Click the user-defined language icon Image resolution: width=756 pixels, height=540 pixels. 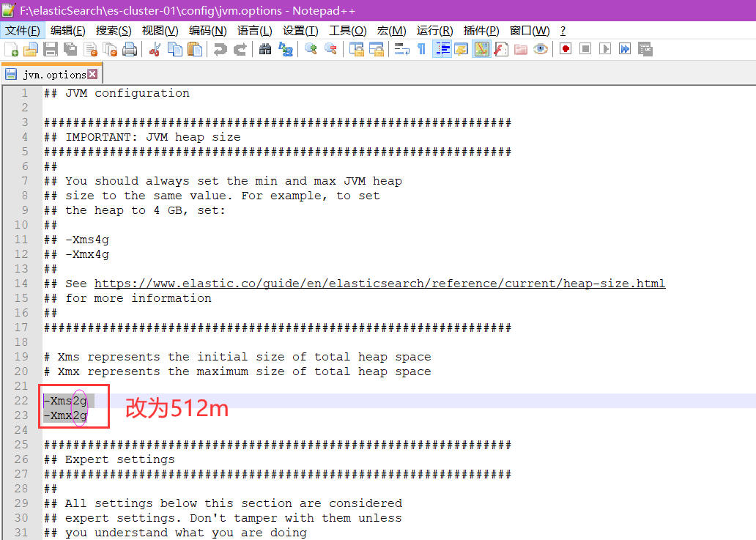462,49
